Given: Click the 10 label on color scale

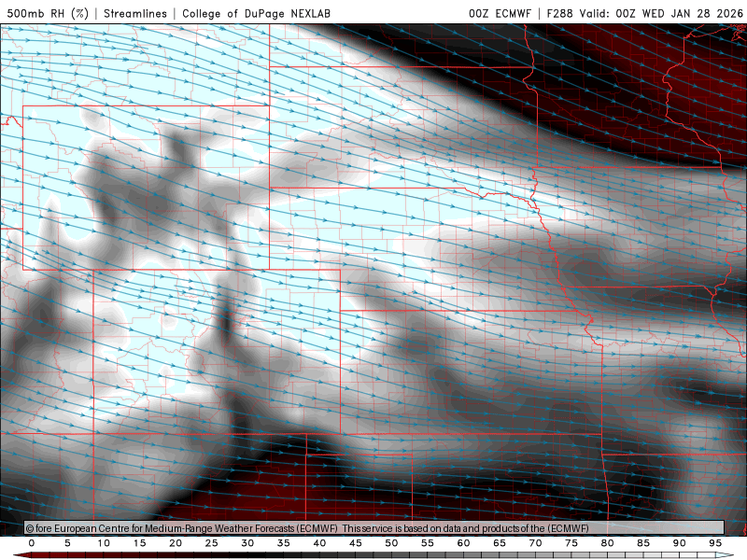Looking at the screenshot, I should tap(104, 543).
